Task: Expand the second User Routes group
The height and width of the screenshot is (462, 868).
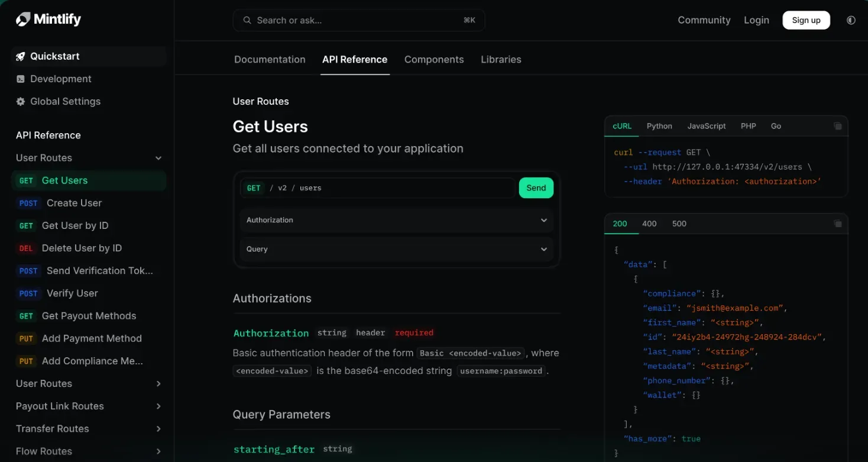Action: (158, 384)
